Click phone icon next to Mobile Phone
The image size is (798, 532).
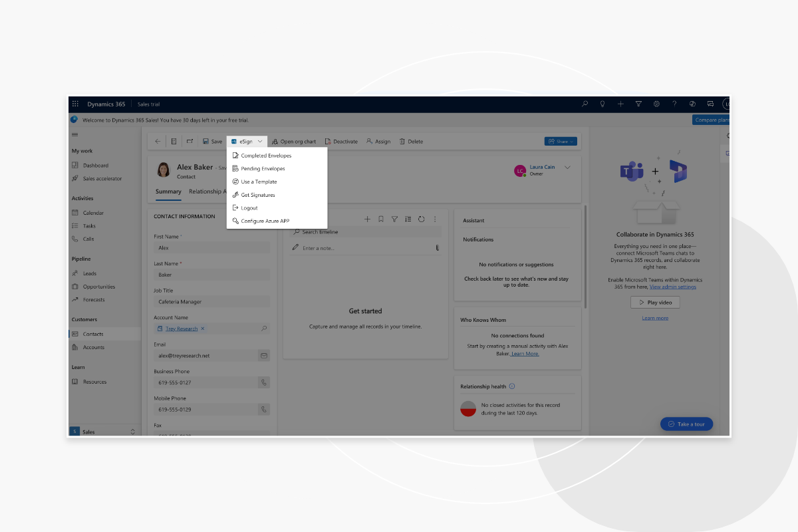(264, 409)
